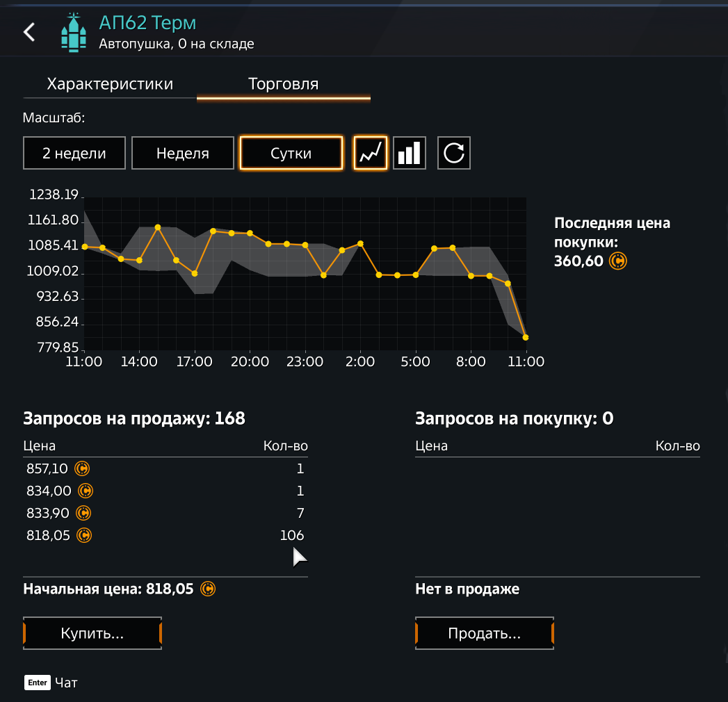Image resolution: width=728 pixels, height=702 pixels.
Task: Select the 833,90 sell order price
Action: click(x=48, y=513)
